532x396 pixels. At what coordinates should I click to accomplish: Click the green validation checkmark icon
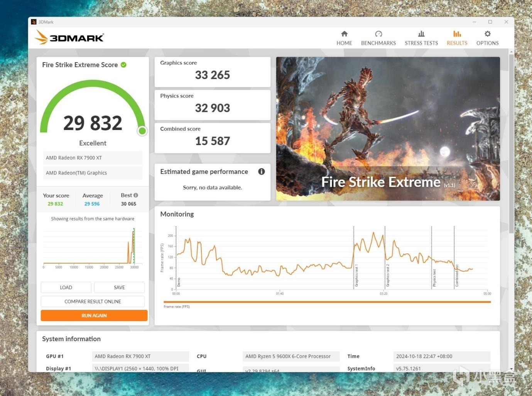[x=123, y=65]
